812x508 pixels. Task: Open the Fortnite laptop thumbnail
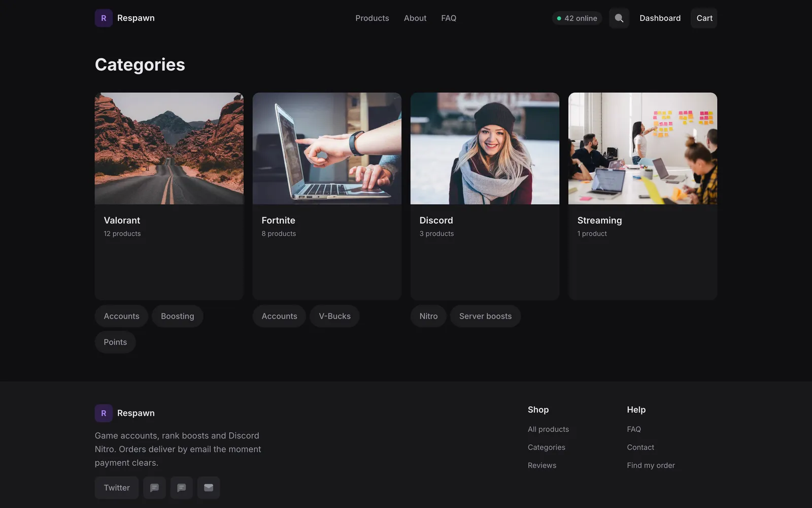pyautogui.click(x=327, y=148)
